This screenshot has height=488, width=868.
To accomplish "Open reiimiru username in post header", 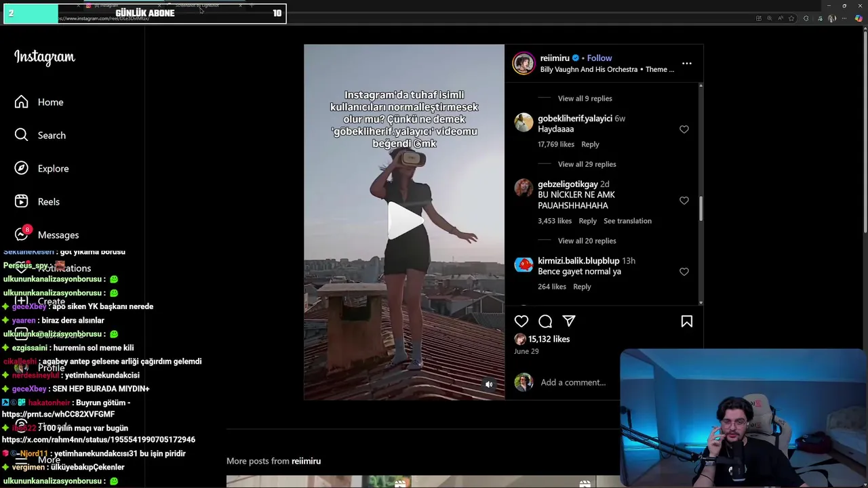I will pos(555,58).
